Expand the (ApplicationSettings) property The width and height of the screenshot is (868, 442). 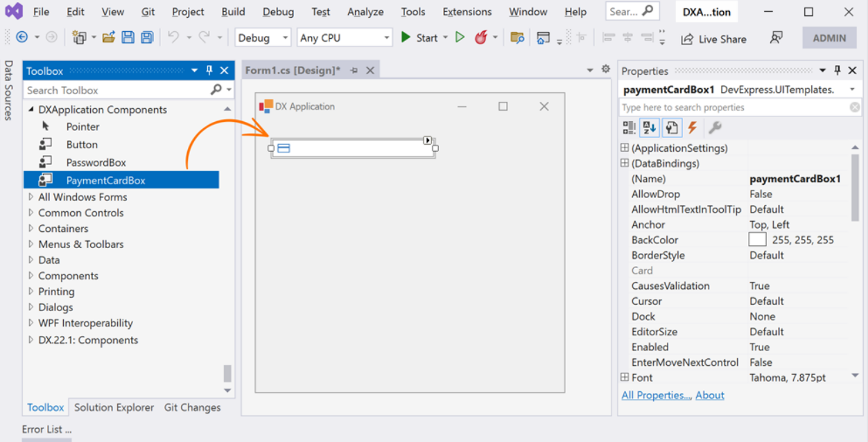625,148
